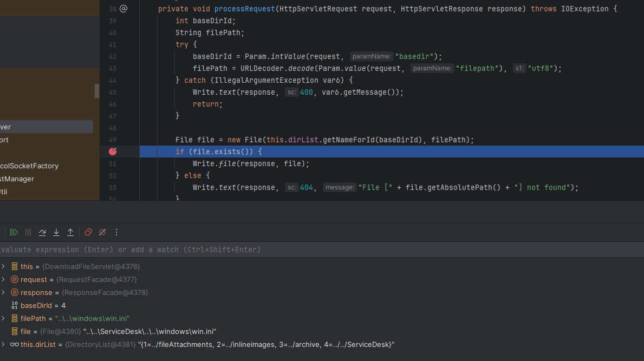Viewport: 644px width, 361px height.
Task: Select the colSocketFactory item in sidebar
Action: tap(29, 166)
